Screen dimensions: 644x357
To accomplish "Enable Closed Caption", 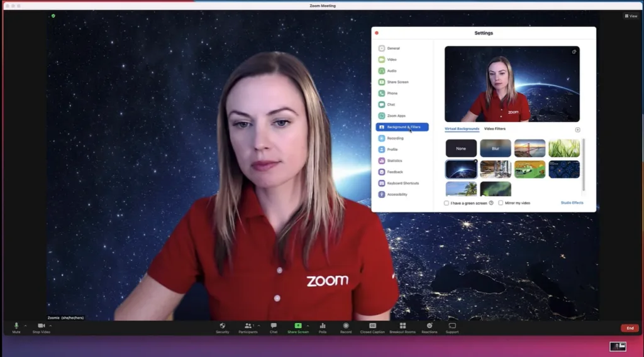I will pos(372,328).
